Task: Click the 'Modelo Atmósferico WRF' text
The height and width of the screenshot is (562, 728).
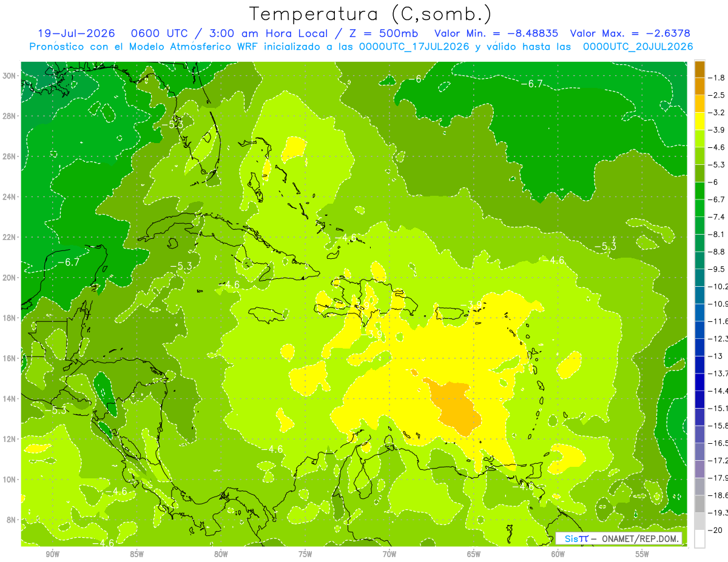Action: click(194, 47)
